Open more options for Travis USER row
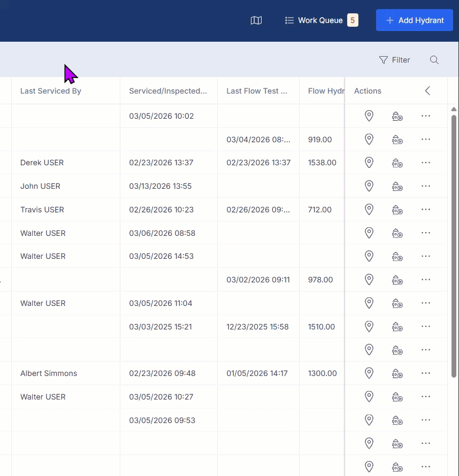 click(x=426, y=210)
